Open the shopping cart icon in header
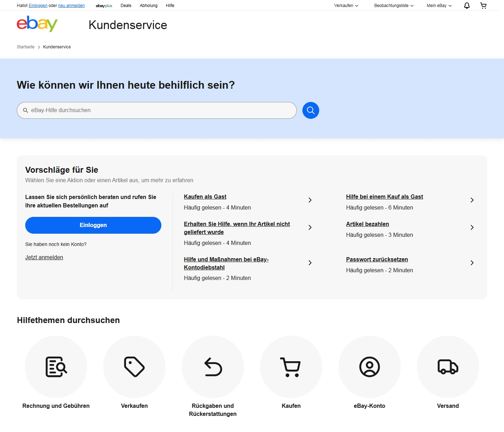 coord(483,6)
